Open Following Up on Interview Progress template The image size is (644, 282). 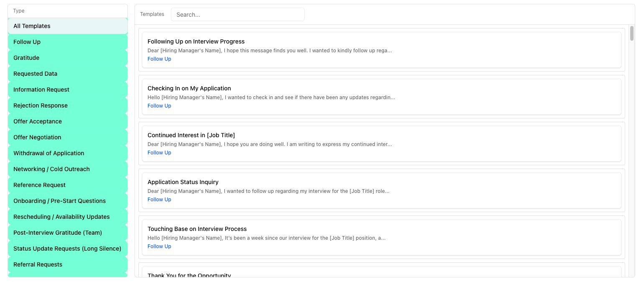pyautogui.click(x=196, y=41)
